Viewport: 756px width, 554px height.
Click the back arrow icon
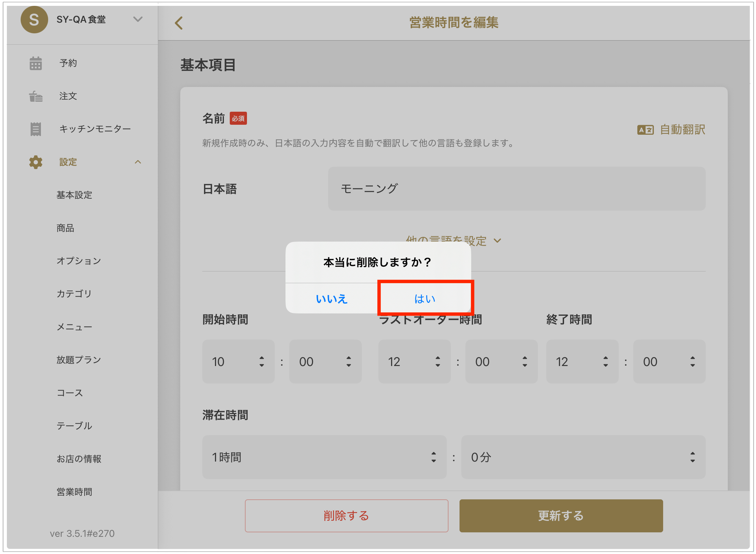point(179,23)
